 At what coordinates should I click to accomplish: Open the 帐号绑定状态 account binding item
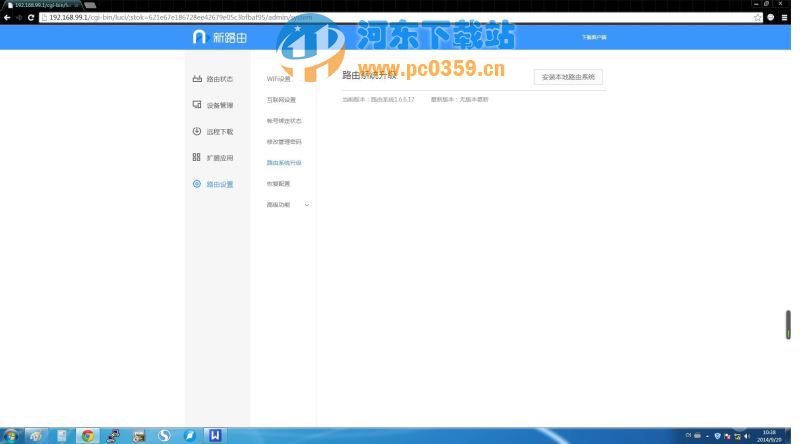(284, 121)
